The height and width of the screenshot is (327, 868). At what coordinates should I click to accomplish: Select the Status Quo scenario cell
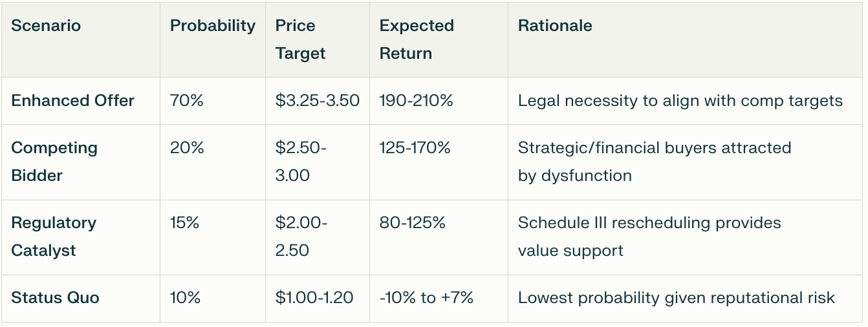(x=55, y=298)
